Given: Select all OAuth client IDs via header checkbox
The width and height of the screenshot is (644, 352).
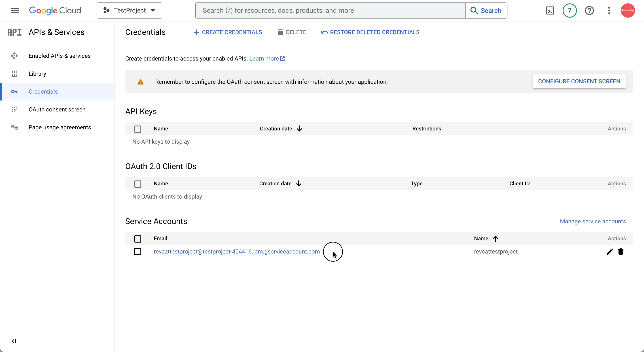Looking at the screenshot, I should click(138, 184).
